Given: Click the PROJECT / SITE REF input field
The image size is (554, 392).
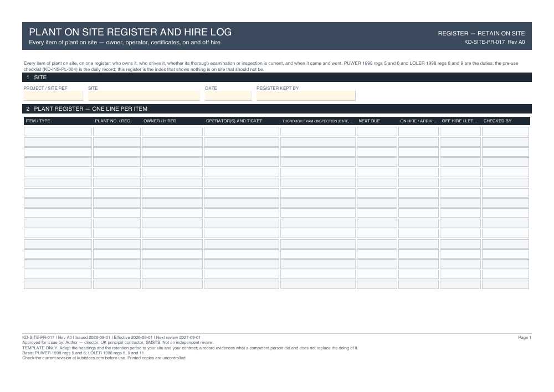Looking at the screenshot, I should pos(53,96).
